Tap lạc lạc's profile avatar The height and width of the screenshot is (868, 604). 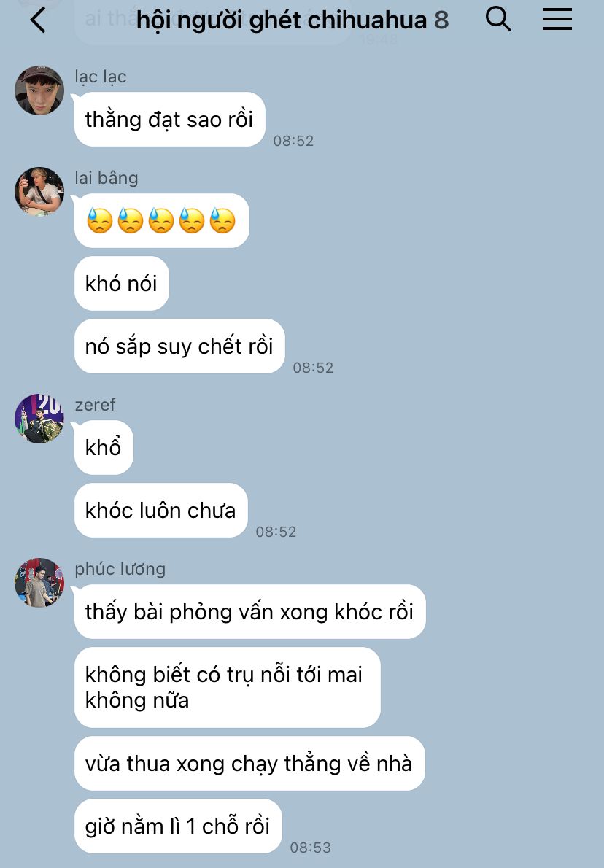[x=39, y=90]
